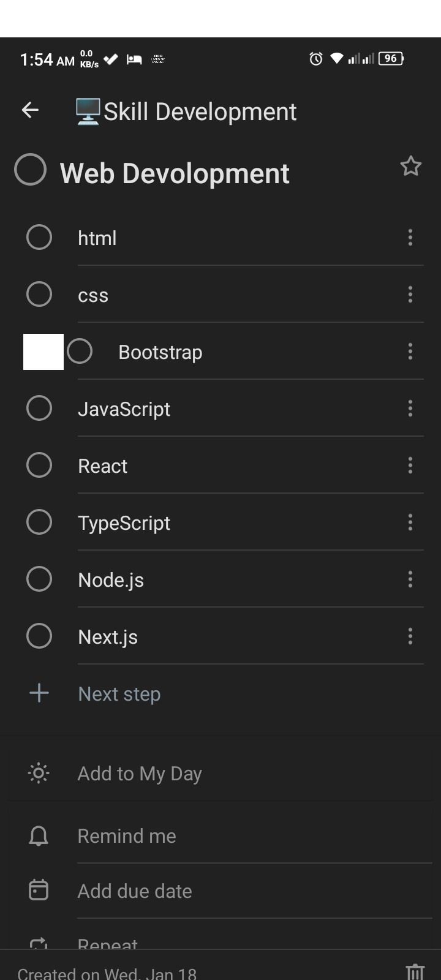The image size is (441, 980).
Task: Open more options for css step
Action: click(410, 295)
